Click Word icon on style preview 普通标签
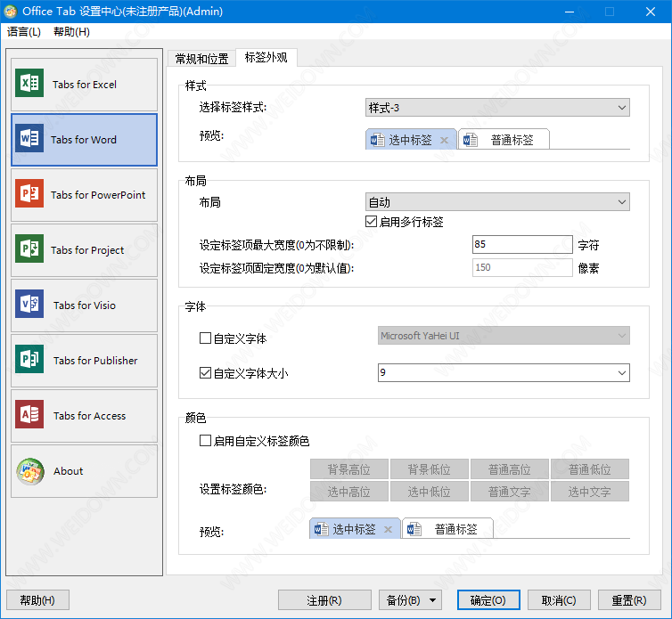The width and height of the screenshot is (672, 619). point(471,140)
